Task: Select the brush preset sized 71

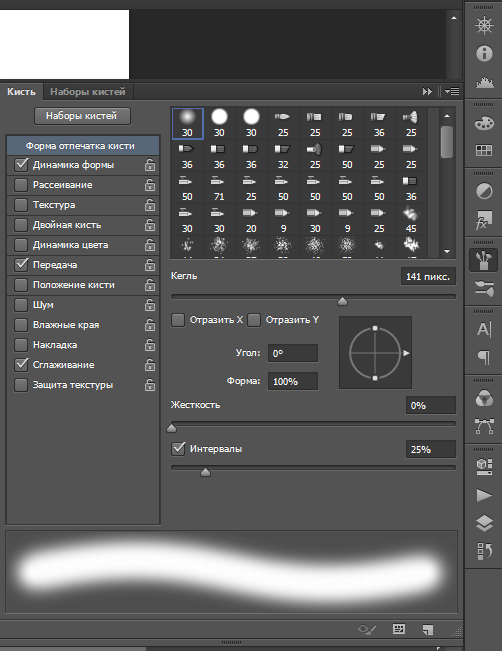Action: 219,188
